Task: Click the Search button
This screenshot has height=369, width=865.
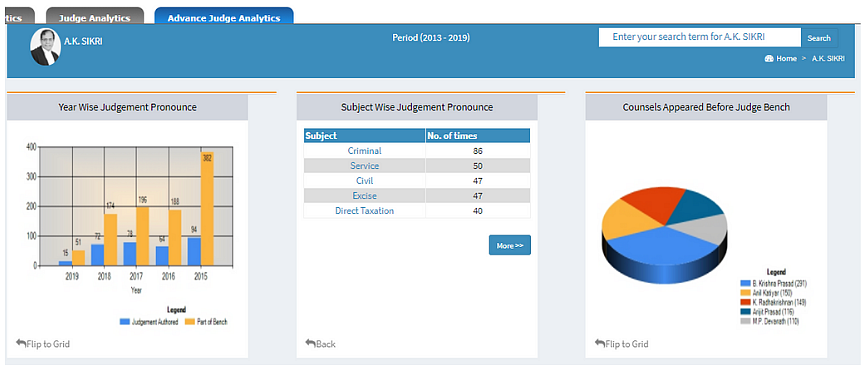Action: pyautogui.click(x=819, y=38)
